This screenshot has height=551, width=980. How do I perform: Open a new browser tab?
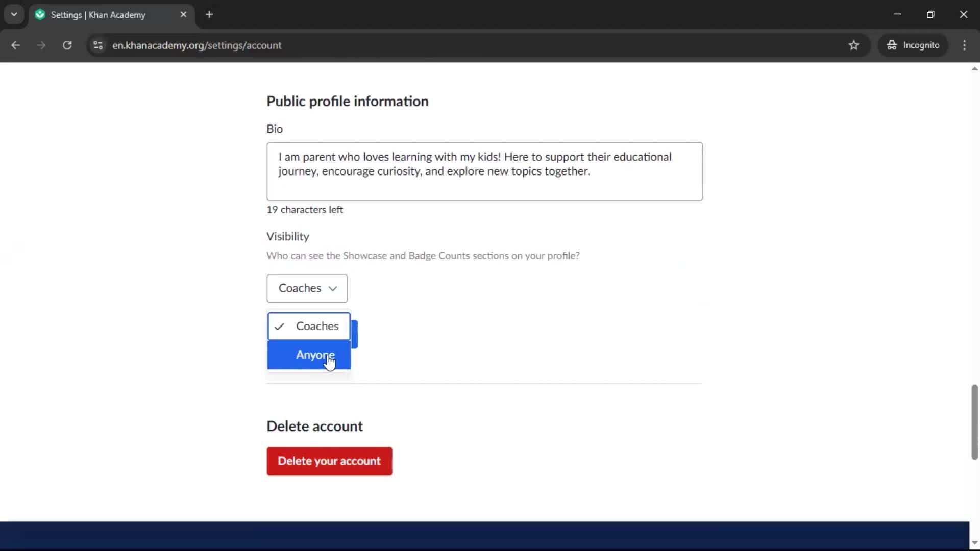coord(209,14)
